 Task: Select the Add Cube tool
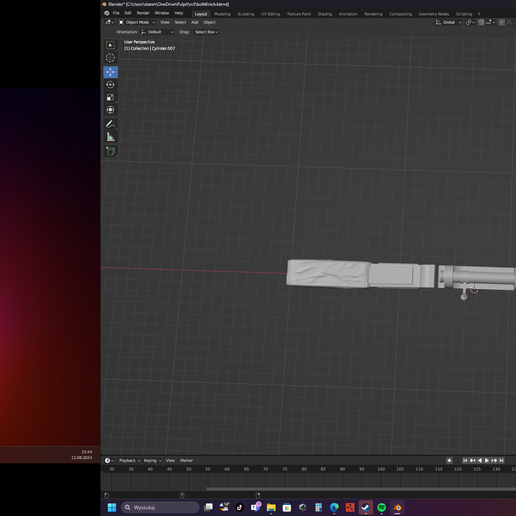tap(110, 151)
